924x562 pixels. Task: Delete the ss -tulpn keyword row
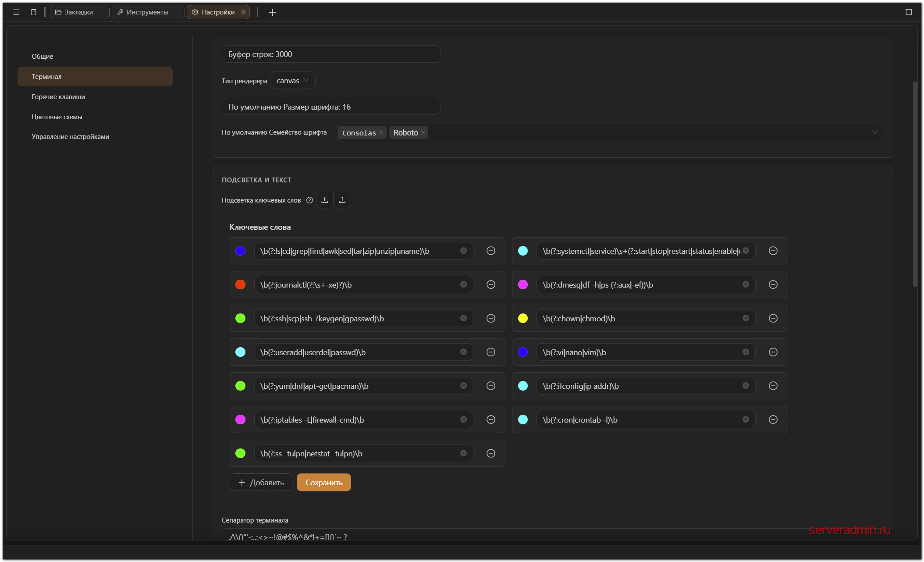[491, 453]
